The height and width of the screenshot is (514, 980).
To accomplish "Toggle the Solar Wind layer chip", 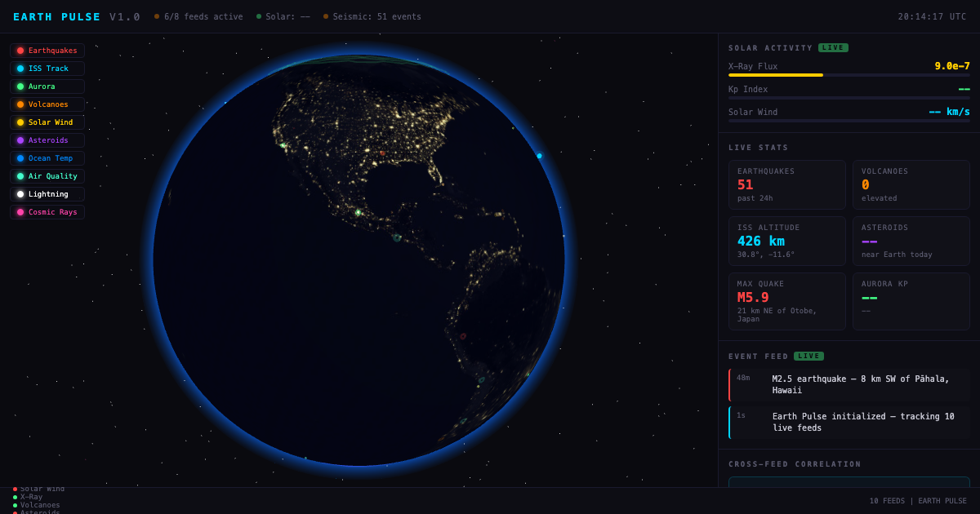I will click(x=47, y=122).
